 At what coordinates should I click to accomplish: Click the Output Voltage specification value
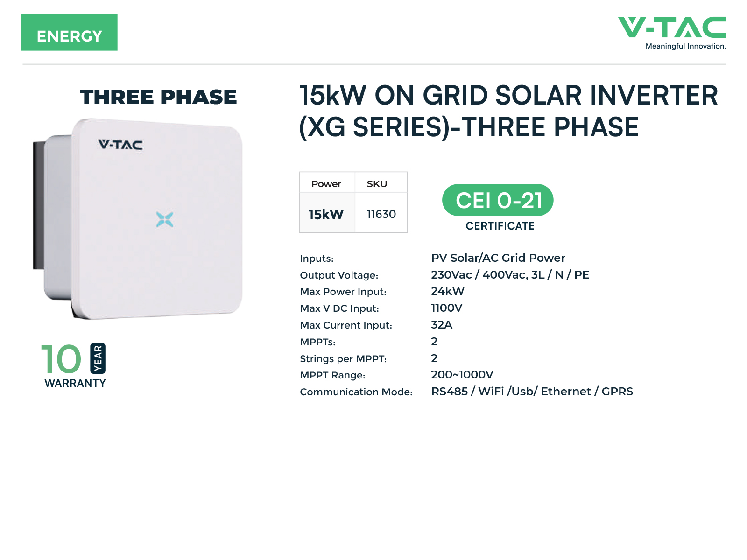pyautogui.click(x=510, y=275)
